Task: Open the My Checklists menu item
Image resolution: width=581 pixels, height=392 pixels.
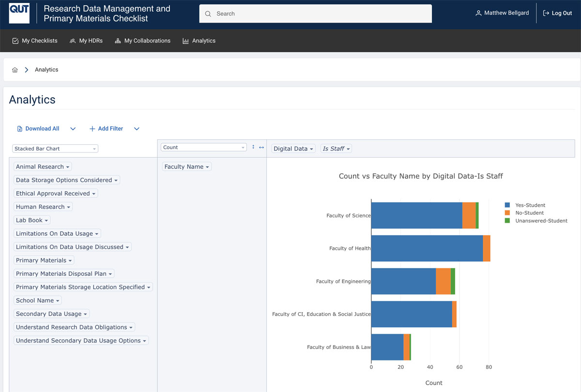Action: [x=35, y=41]
